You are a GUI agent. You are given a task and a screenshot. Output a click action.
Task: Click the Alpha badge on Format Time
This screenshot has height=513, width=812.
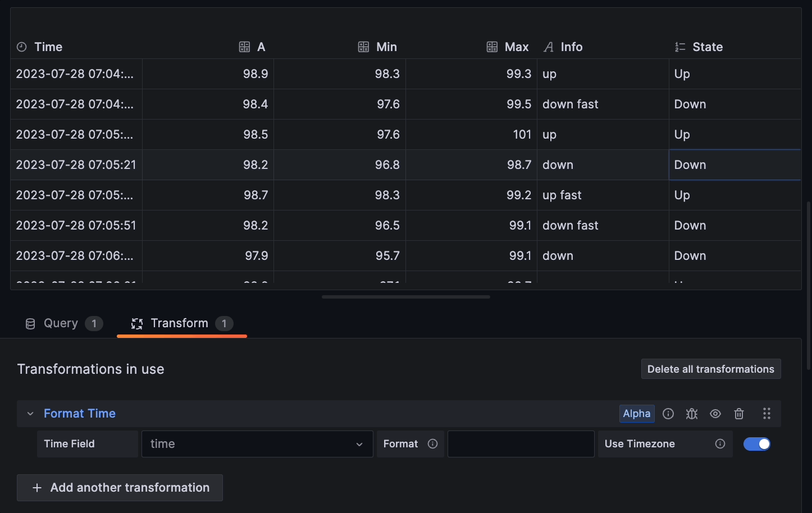(x=636, y=414)
